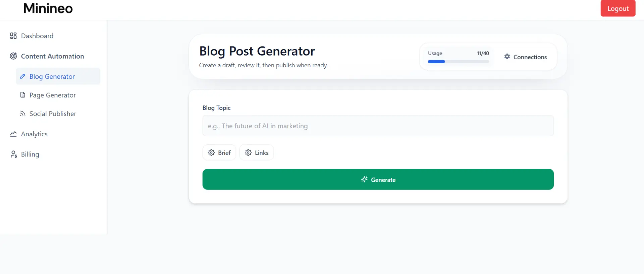
Task: Click the Billing user icon
Action: pyautogui.click(x=13, y=154)
